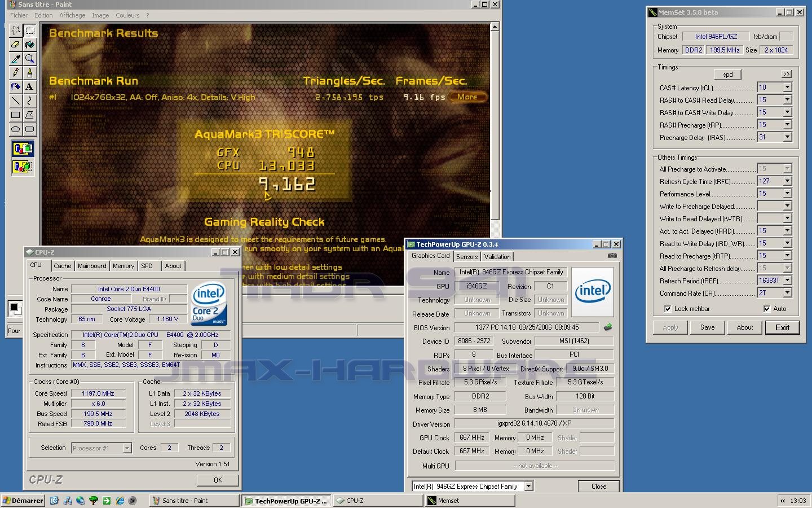Choose the Airbrush spray tool

(16, 87)
